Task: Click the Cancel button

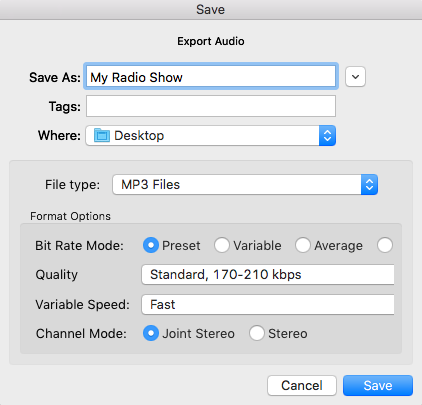Action: coord(302,386)
